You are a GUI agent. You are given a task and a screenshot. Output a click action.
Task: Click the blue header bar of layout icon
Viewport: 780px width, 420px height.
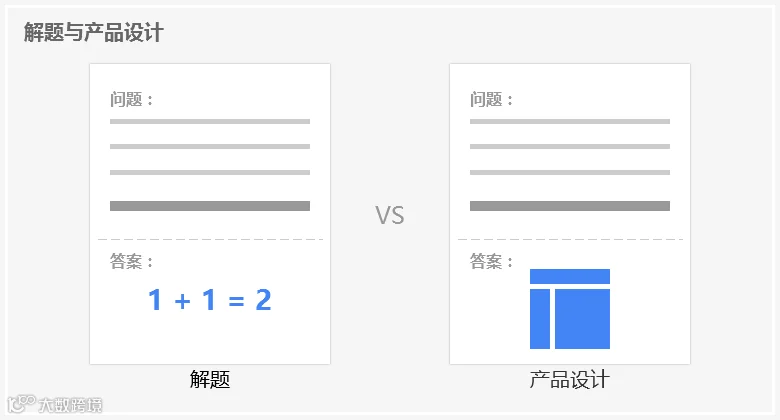click(x=570, y=276)
